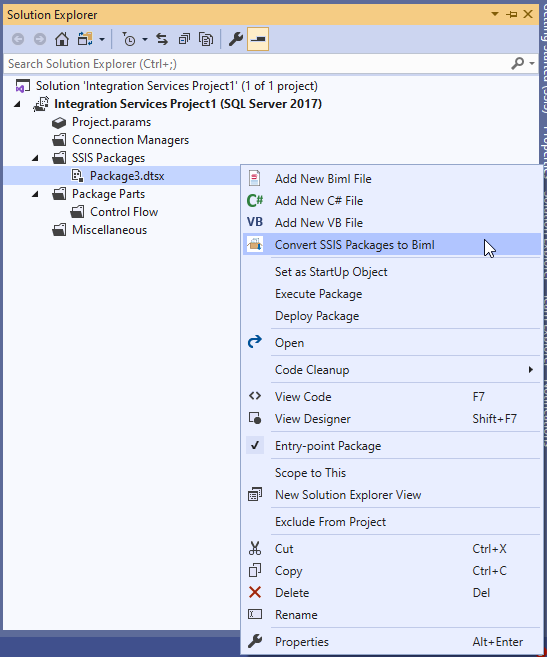The height and width of the screenshot is (657, 547).
Task: Select Connection Managers folder
Action: click(x=130, y=140)
